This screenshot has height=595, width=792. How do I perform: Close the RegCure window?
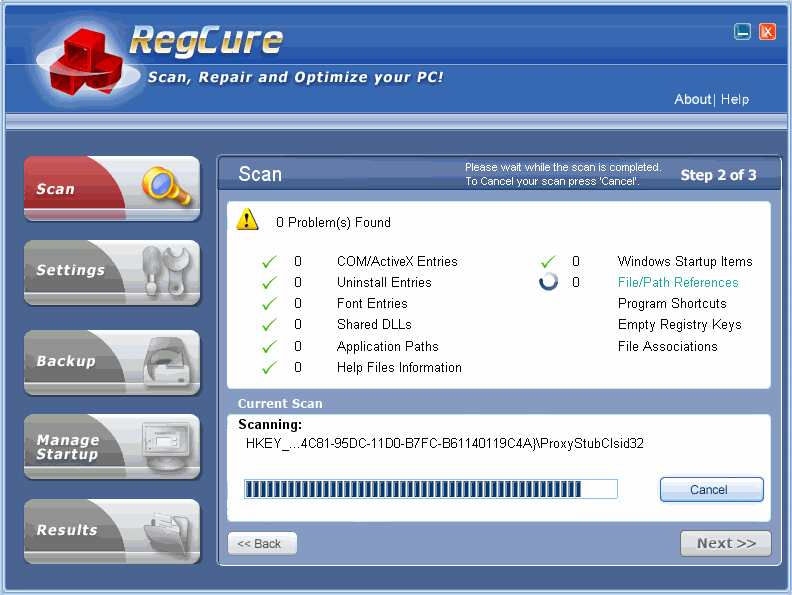[767, 31]
